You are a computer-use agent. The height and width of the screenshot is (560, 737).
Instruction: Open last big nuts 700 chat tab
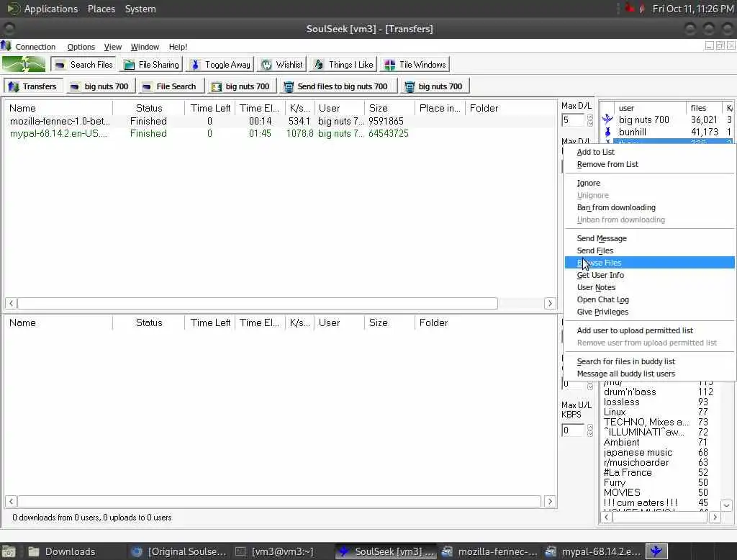(434, 86)
